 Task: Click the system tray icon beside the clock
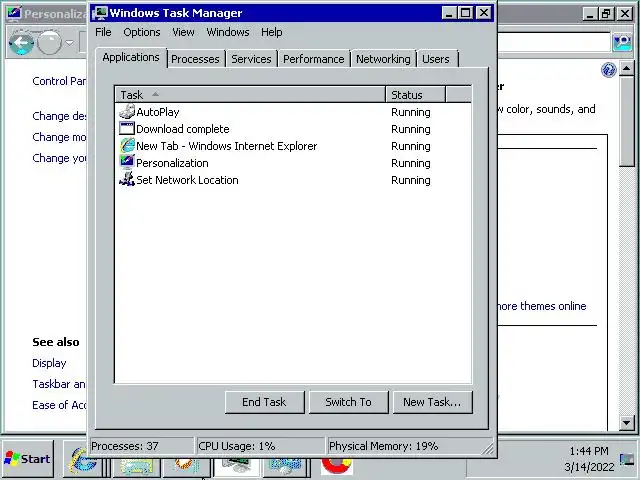pos(627,459)
